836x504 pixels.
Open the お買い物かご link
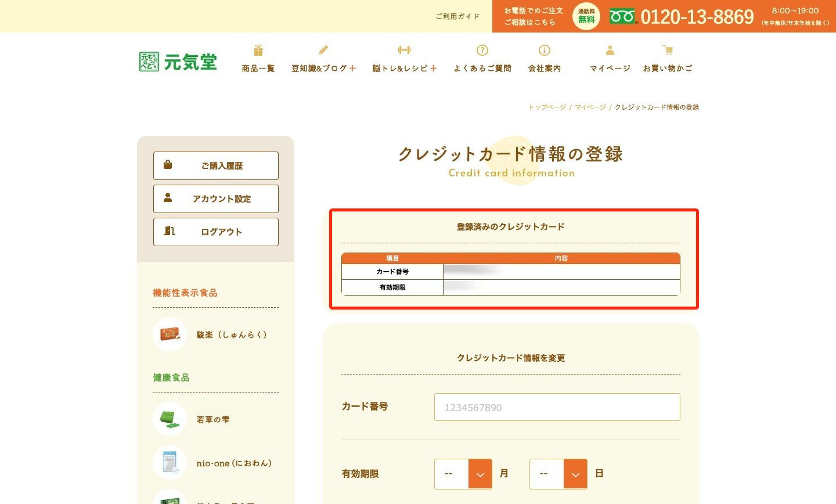668,69
